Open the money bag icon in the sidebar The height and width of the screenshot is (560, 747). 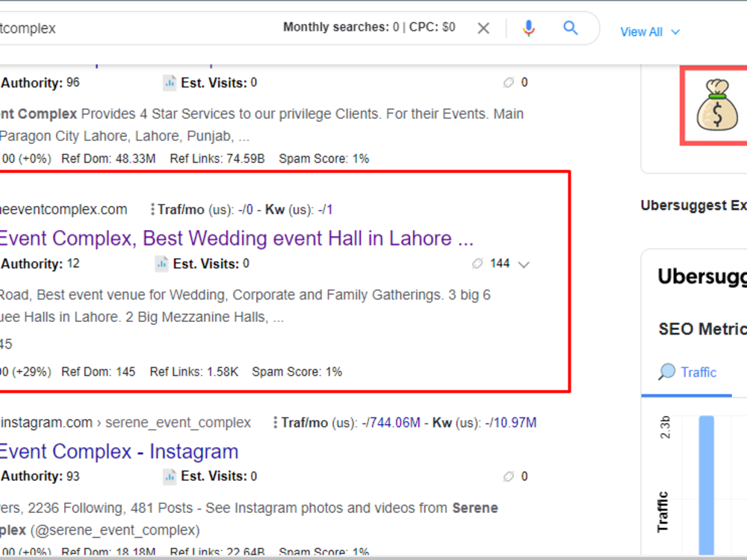coord(717,105)
